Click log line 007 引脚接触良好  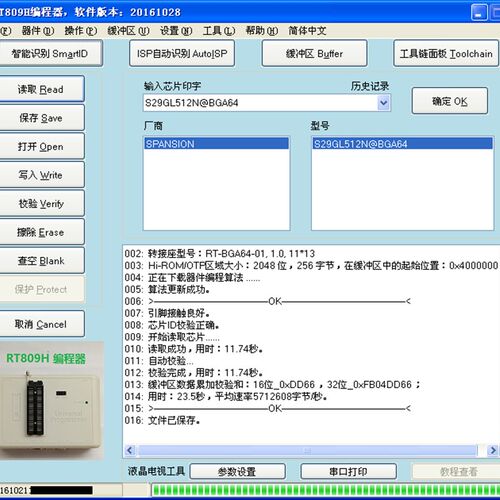(x=167, y=313)
